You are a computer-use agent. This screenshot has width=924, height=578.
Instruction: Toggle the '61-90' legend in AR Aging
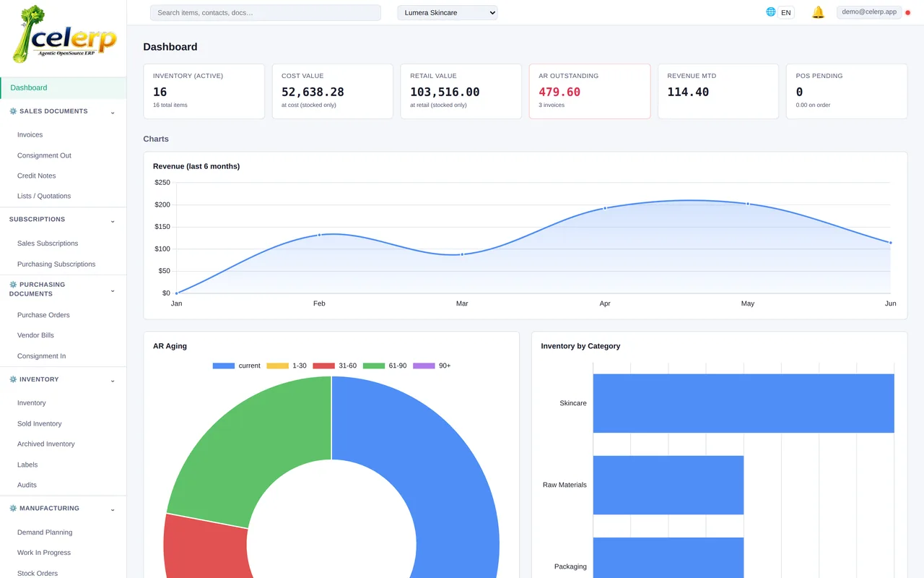click(385, 366)
